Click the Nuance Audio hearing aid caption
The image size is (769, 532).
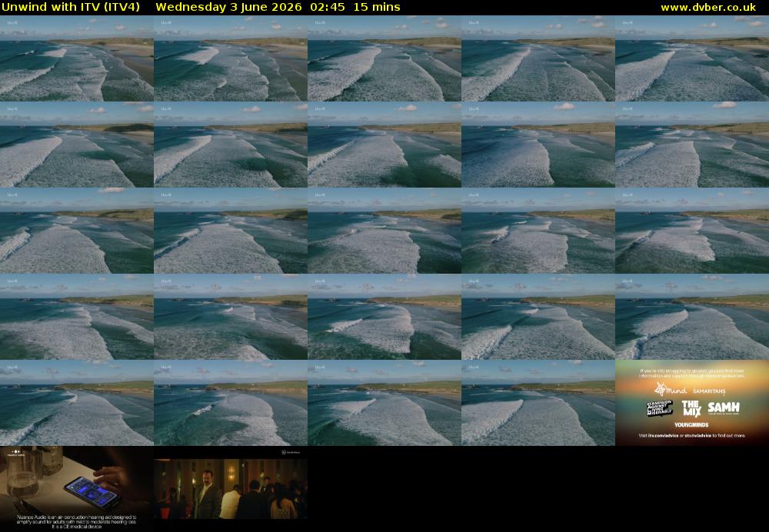pos(76,521)
